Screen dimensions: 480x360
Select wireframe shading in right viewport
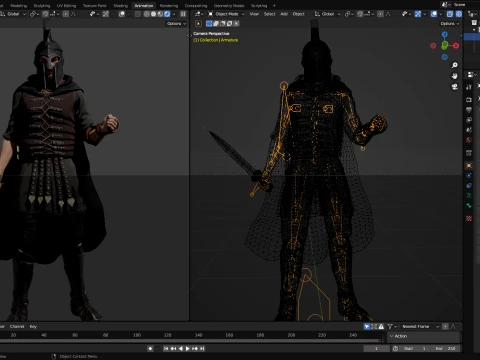tap(459, 14)
